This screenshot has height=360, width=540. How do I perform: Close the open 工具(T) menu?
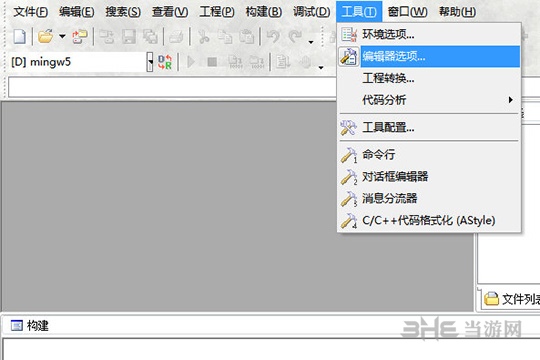(x=359, y=12)
